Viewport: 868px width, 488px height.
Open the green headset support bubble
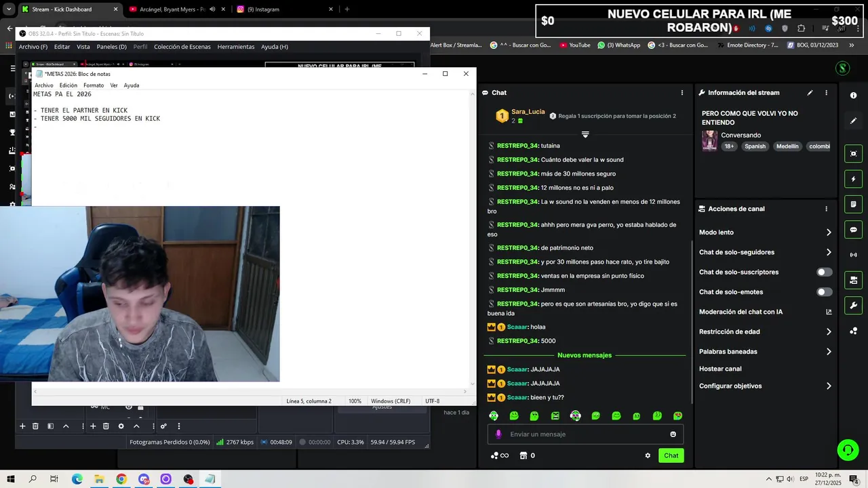847,449
